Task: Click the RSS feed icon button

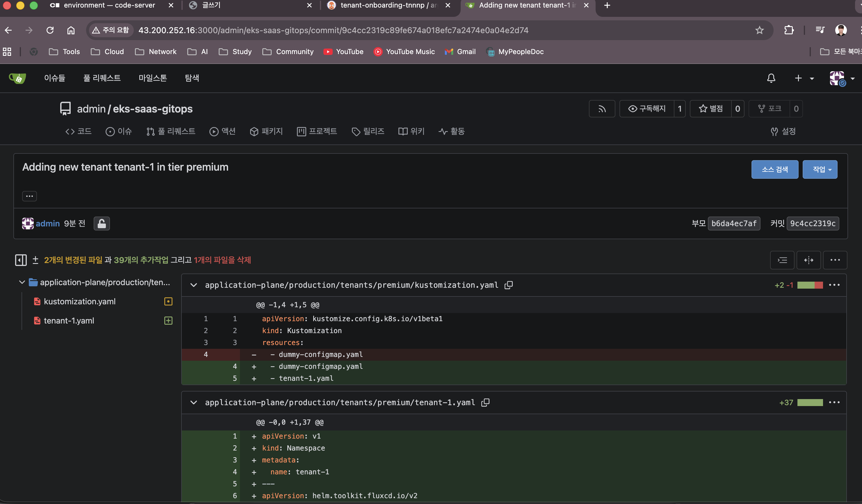Action: pos(602,109)
